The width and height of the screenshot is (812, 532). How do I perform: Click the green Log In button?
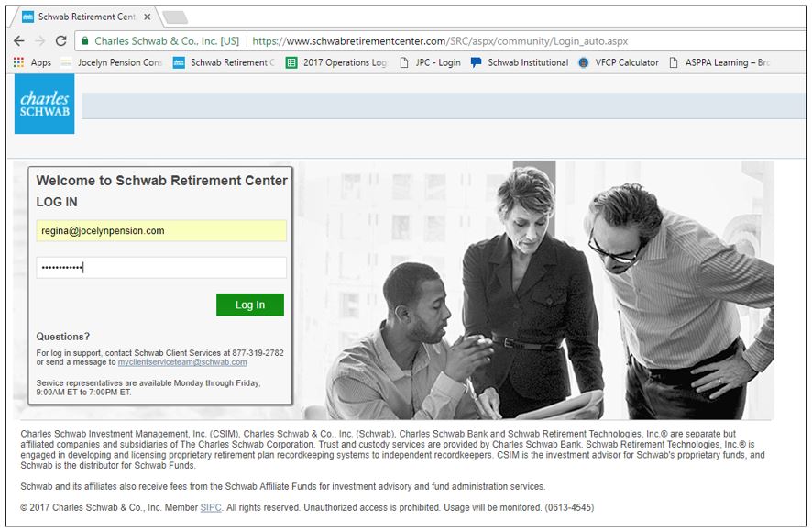(249, 305)
